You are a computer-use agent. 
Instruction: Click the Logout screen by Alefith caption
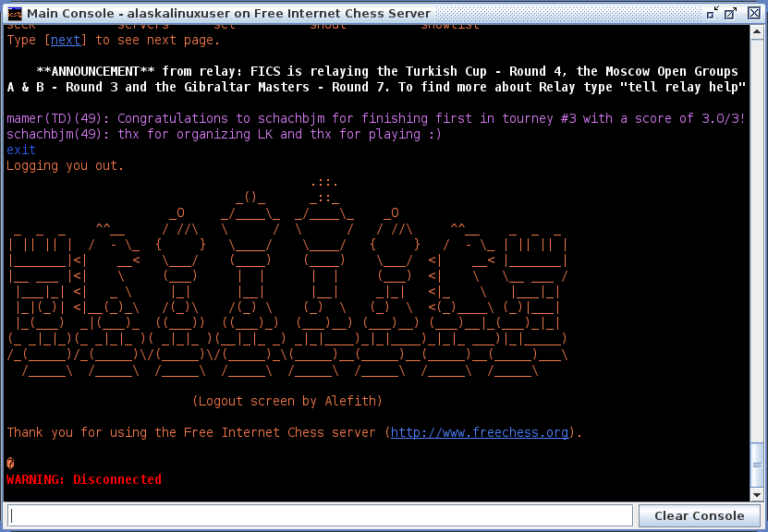click(x=287, y=401)
